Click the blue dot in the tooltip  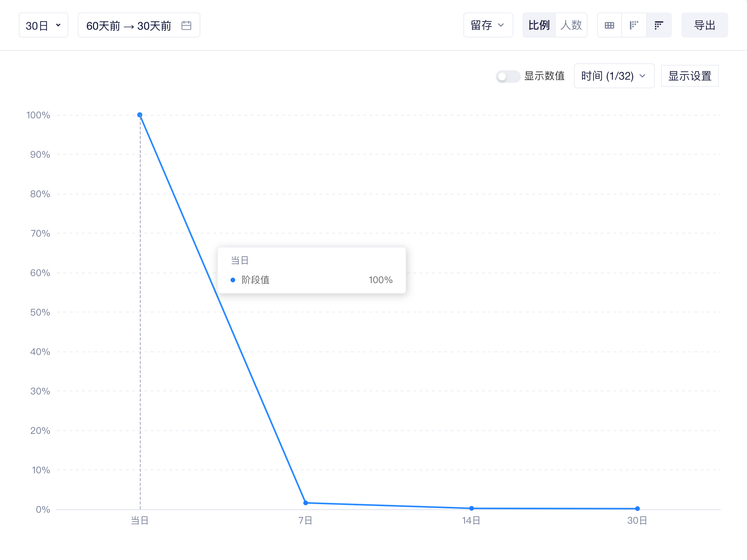point(233,280)
